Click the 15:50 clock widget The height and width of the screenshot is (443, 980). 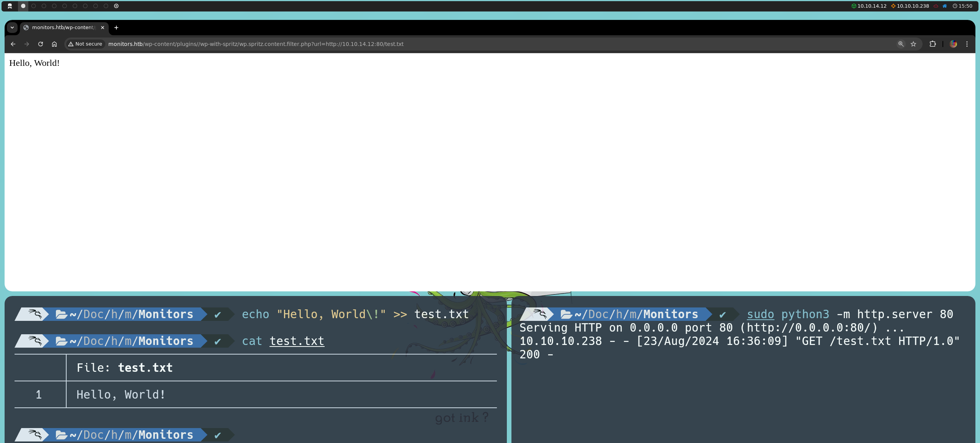(x=962, y=6)
